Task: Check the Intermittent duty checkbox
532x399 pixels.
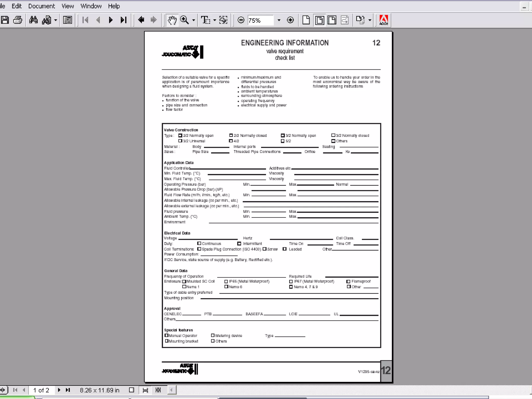Action: (239, 244)
